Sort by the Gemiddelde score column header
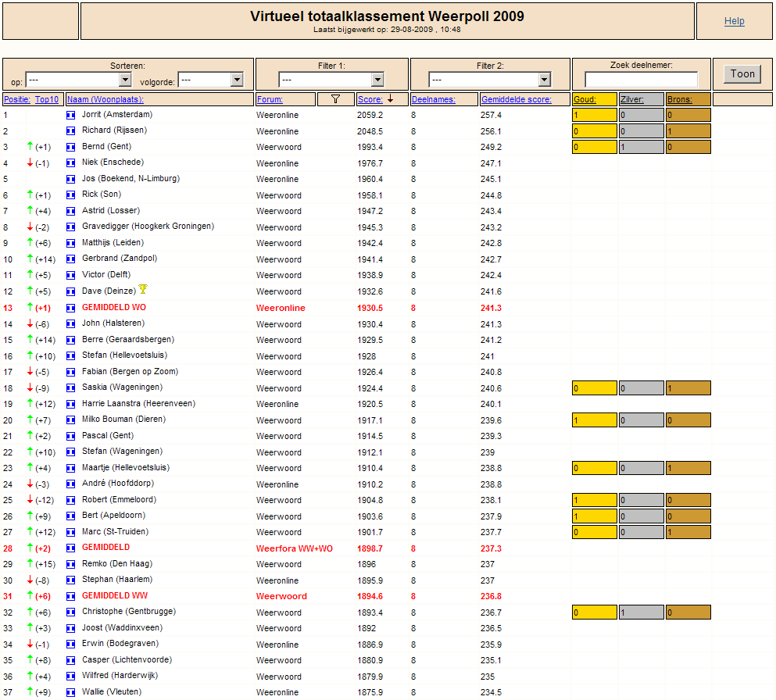This screenshot has height=700, width=776. 517,99
